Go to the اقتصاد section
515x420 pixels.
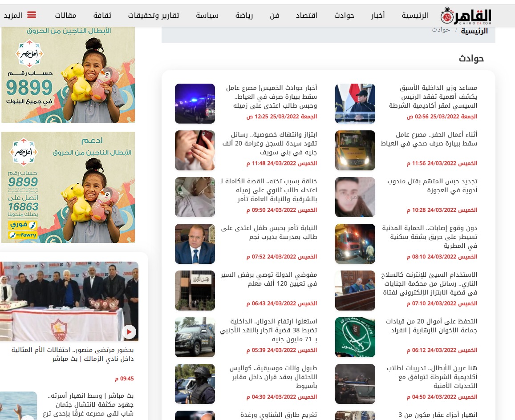[x=307, y=16]
